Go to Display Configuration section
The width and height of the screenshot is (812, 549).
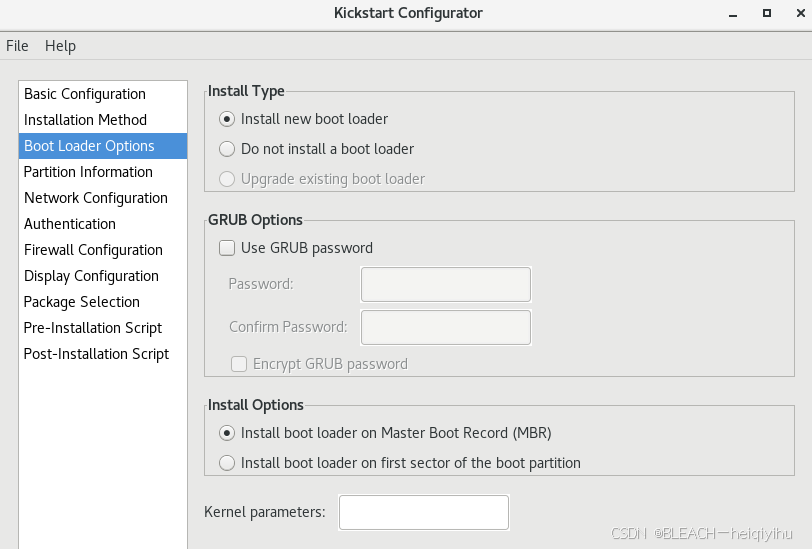(x=103, y=276)
